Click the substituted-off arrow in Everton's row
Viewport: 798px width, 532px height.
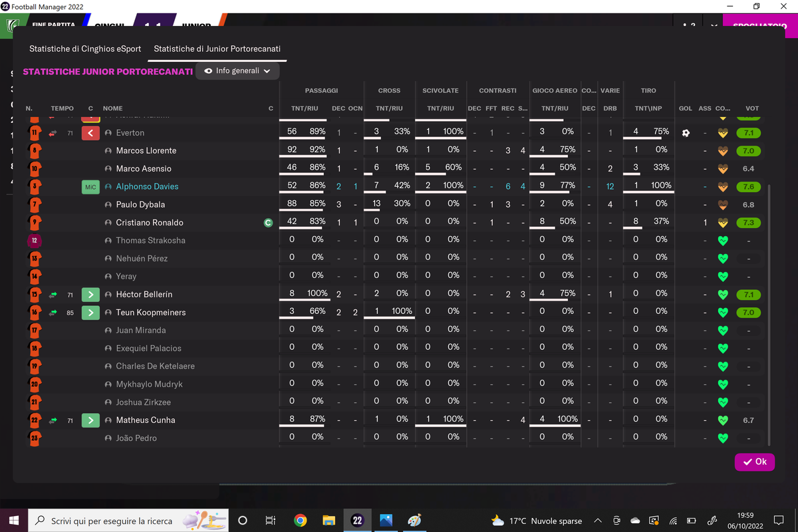pos(53,133)
